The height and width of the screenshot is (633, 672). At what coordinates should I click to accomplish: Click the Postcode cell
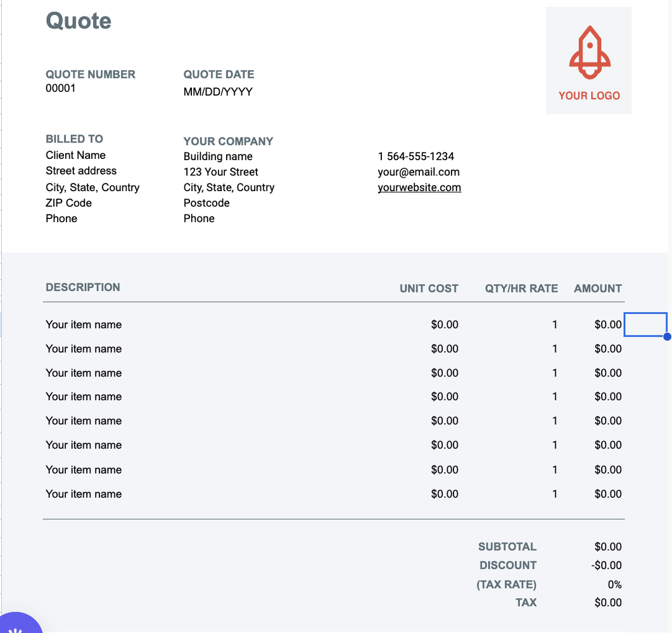(206, 203)
